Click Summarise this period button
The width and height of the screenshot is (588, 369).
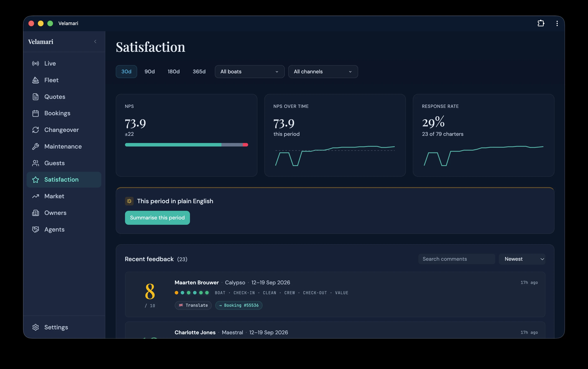[157, 218]
